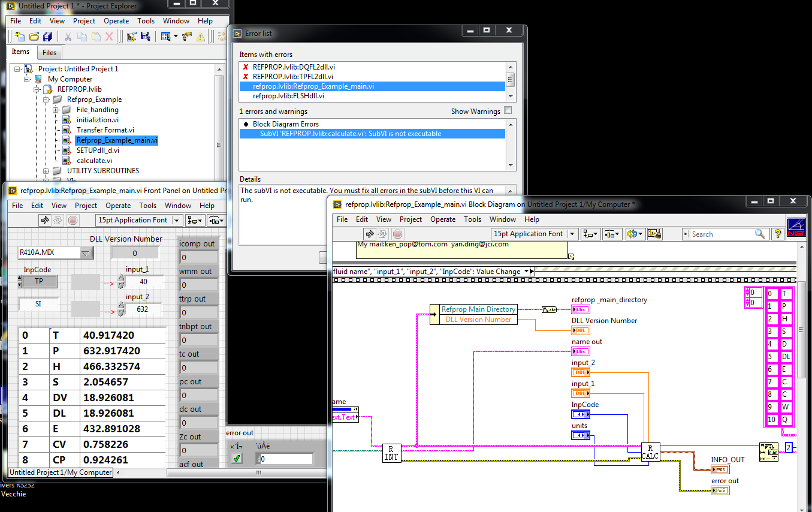
Task: Click Abort Execution stop icon on Front Panel
Action: [73, 220]
